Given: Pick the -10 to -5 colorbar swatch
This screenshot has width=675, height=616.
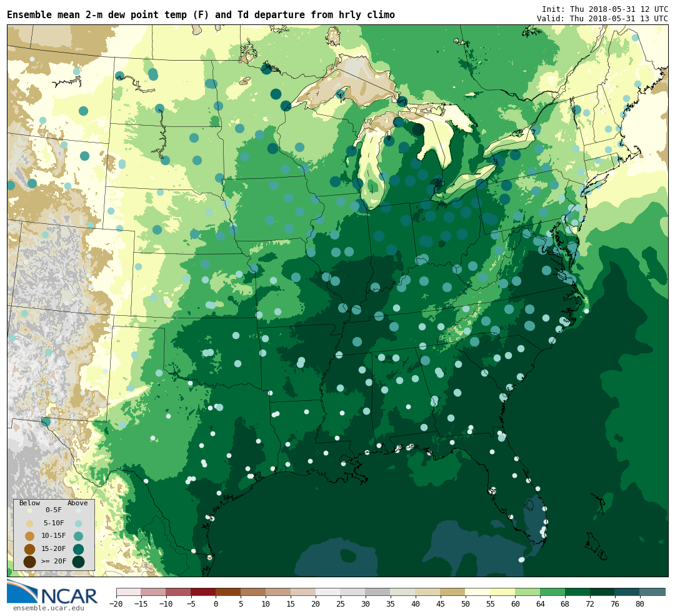Looking at the screenshot, I should pyautogui.click(x=179, y=592).
